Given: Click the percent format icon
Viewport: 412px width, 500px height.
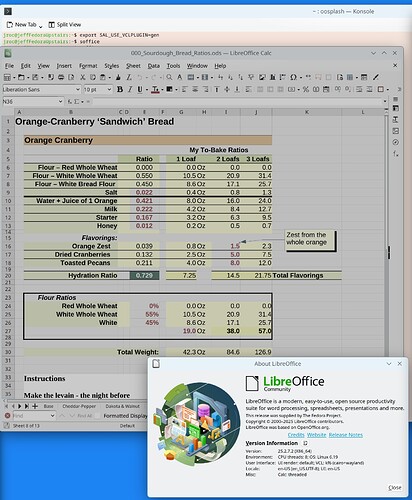Looking at the screenshot, I should click(x=306, y=89).
